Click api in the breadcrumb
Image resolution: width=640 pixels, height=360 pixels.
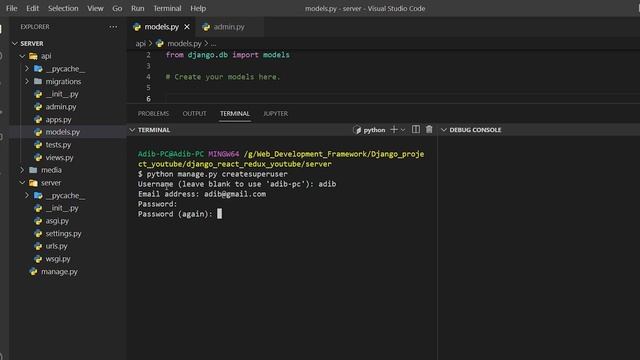[140, 43]
